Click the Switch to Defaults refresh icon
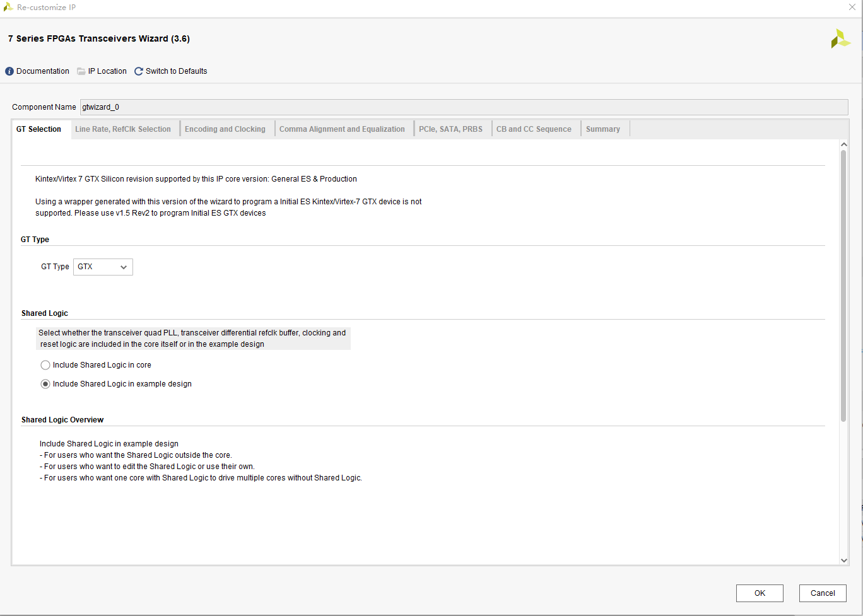This screenshot has height=616, width=863. tap(139, 71)
